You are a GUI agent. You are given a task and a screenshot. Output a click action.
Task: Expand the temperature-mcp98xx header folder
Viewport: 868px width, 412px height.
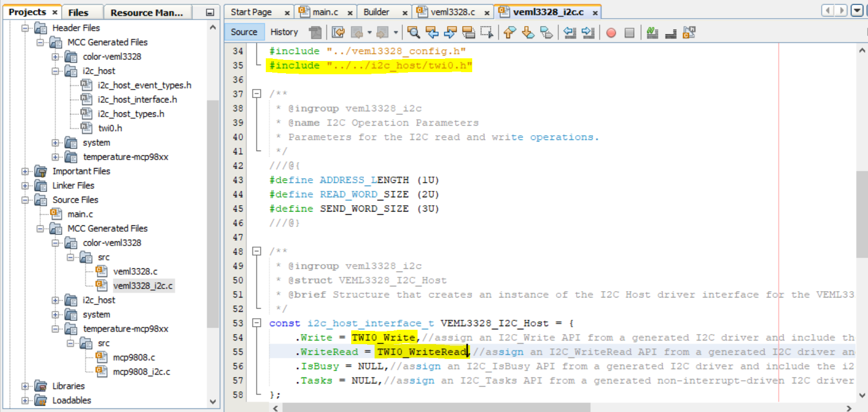pos(55,156)
